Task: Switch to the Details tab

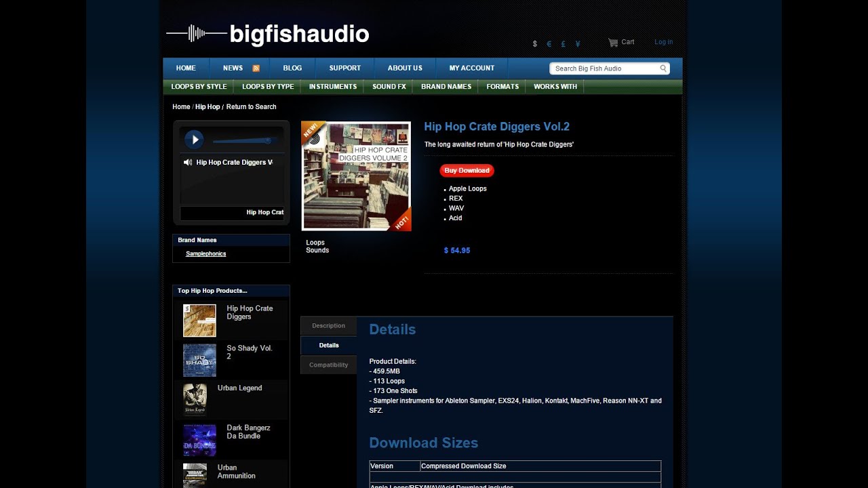Action: 328,346
